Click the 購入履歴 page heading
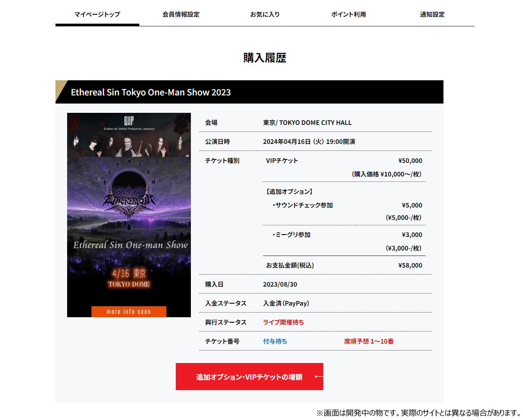The width and height of the screenshot is (523, 420). click(265, 58)
